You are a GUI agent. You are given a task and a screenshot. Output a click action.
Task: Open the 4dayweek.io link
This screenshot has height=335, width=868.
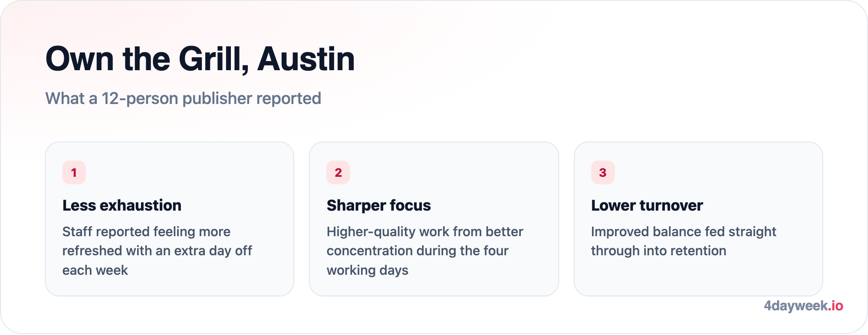click(803, 306)
